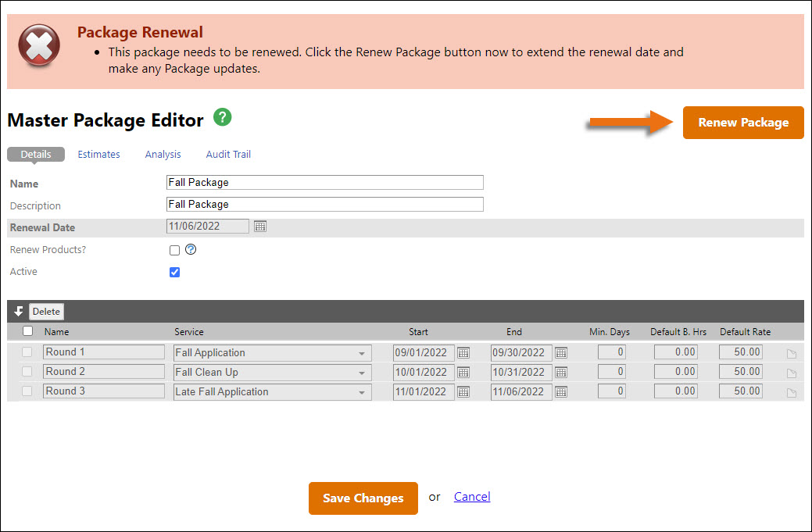Viewport: 812px width, 532px height.
Task: Enable the Renew Products checkbox
Action: click(x=174, y=249)
